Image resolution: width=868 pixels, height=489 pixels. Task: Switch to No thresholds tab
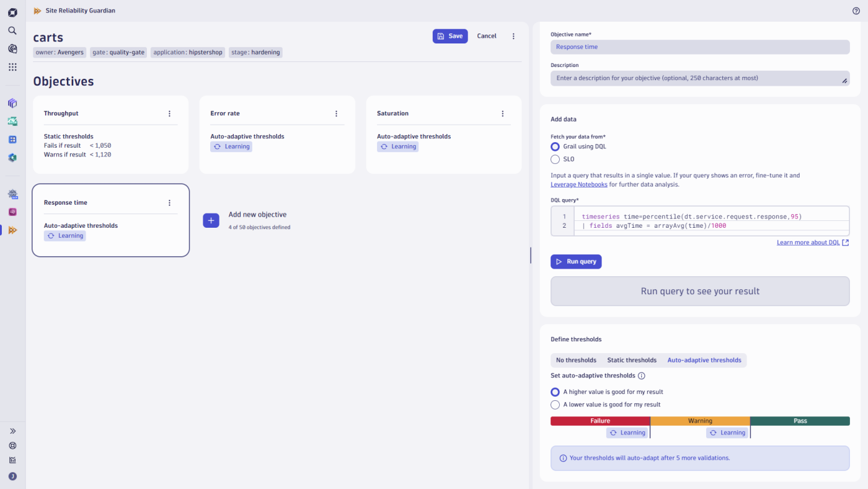tap(576, 360)
